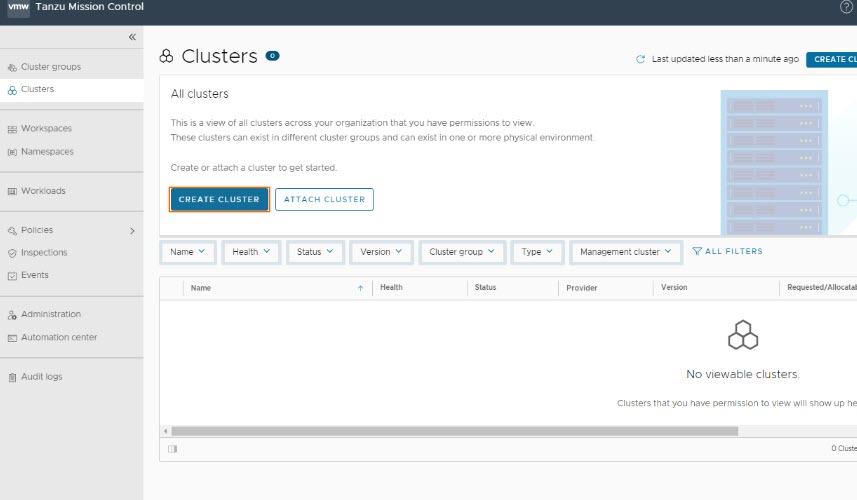The height and width of the screenshot is (500, 857).
Task: Click the ATTACH CLUSTER button
Action: click(x=324, y=199)
